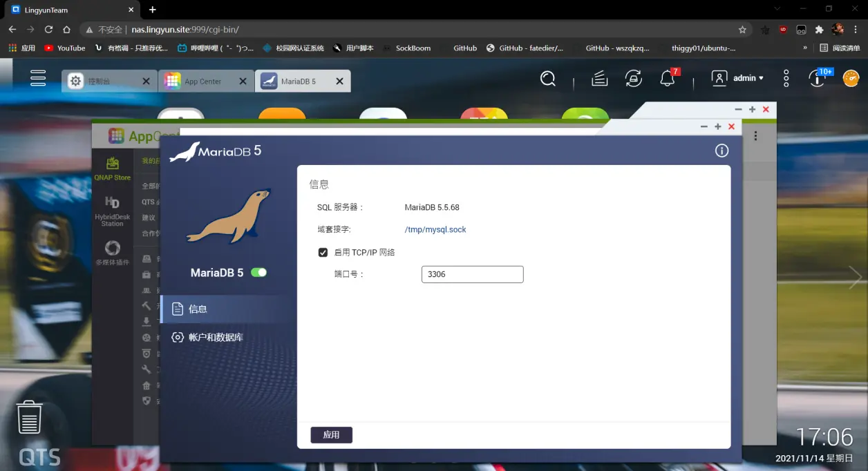Image resolution: width=868 pixels, height=471 pixels.
Task: Open the three-dot more options in QTS header
Action: coord(786,78)
